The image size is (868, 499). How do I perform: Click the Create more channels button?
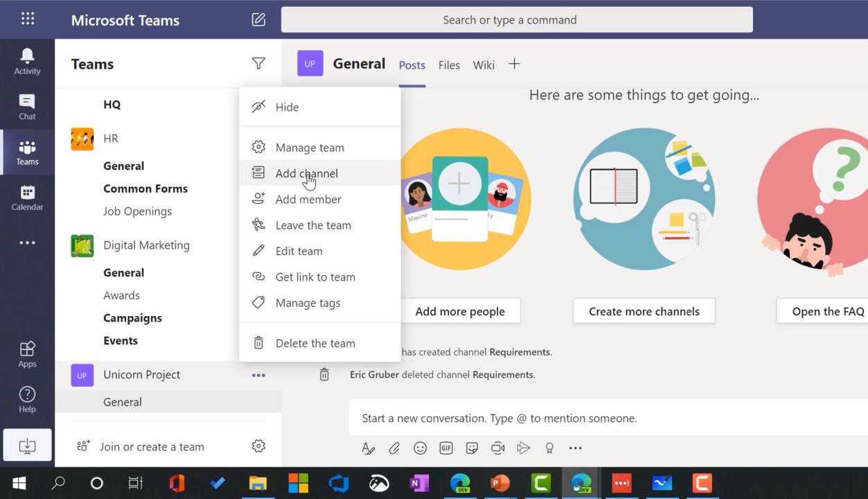click(644, 311)
